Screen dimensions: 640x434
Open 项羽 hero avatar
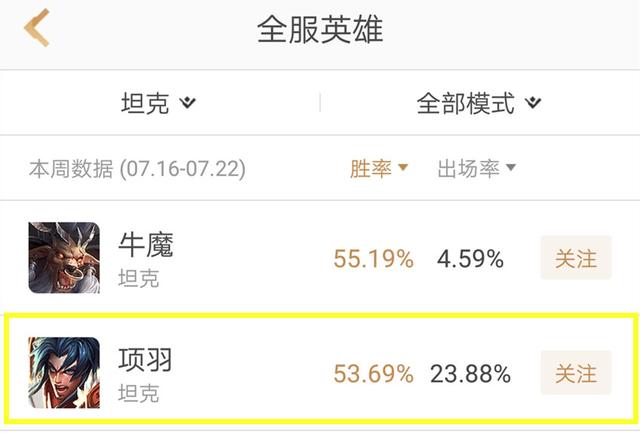64,372
